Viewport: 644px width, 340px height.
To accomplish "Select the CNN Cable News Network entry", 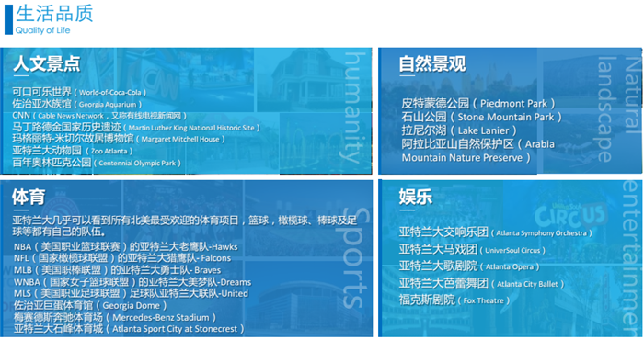I will [x=99, y=116].
